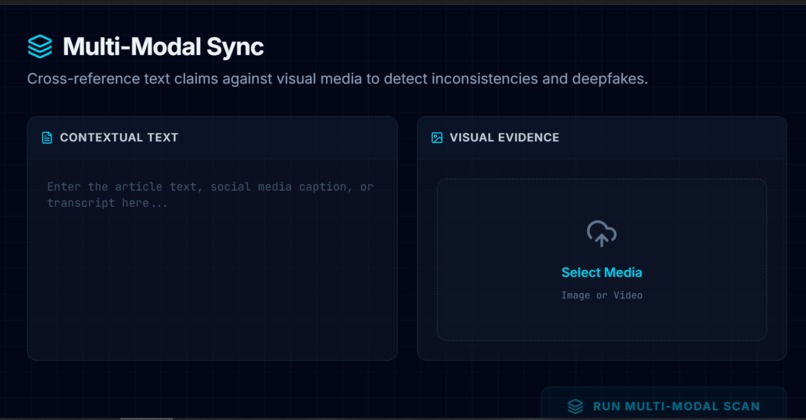Click the Visual Evidence image icon
The height and width of the screenshot is (420, 806).
[437, 138]
